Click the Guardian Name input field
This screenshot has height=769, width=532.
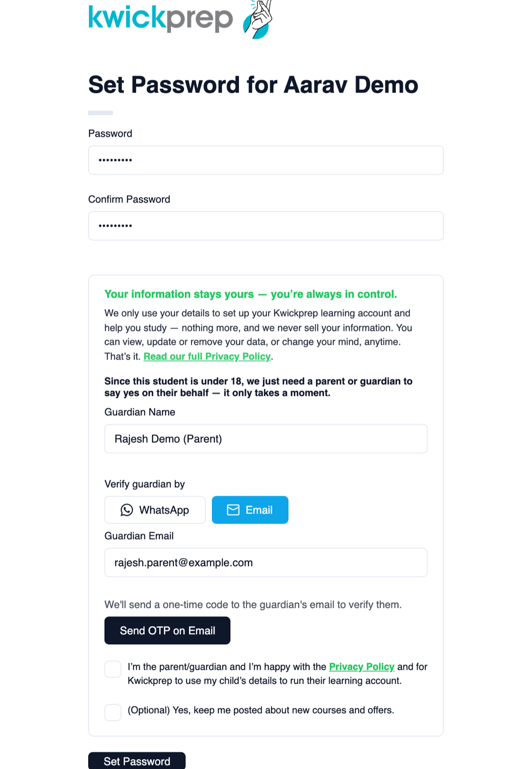tap(266, 439)
